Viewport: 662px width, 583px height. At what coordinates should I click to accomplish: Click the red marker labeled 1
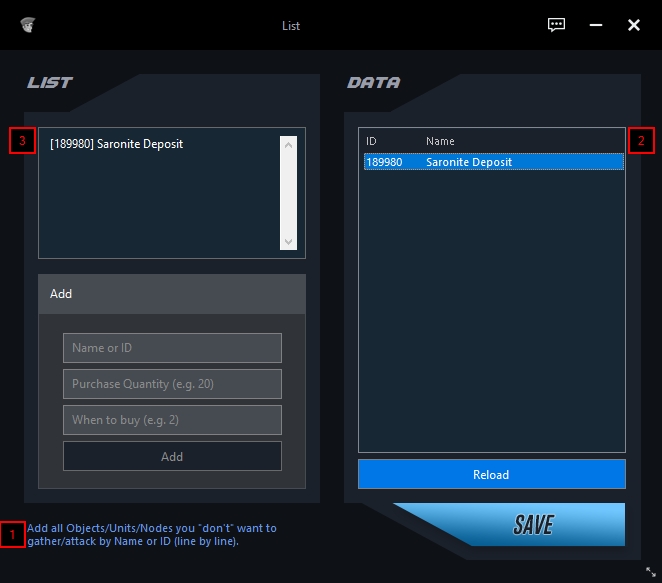point(12,535)
